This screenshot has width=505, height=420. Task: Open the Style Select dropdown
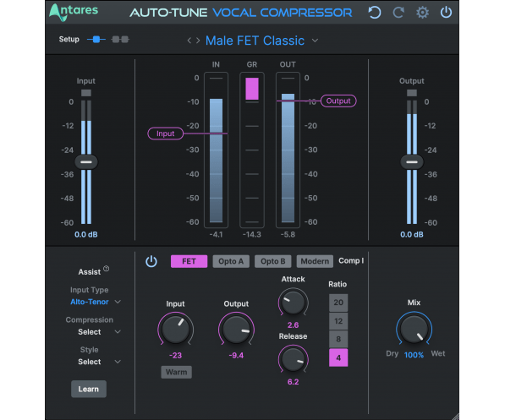(99, 362)
